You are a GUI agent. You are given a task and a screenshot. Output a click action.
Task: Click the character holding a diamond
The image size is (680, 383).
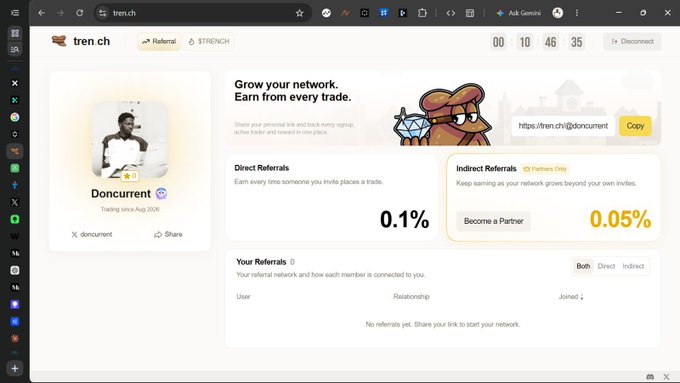coord(444,115)
